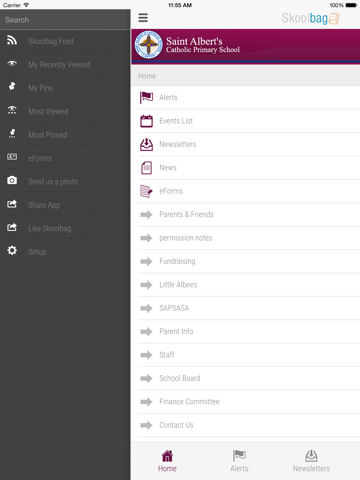Open the Little Albees entry text
This screenshot has width=360, height=480.
(178, 284)
